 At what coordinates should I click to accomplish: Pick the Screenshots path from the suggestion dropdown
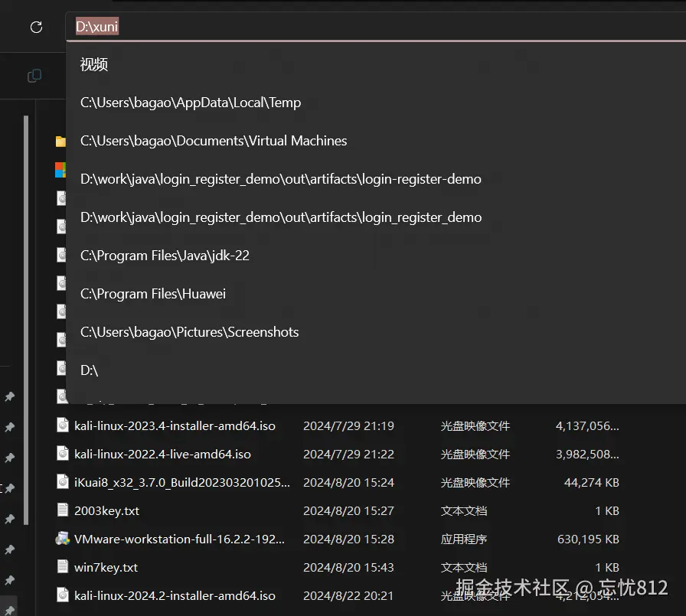[189, 331]
